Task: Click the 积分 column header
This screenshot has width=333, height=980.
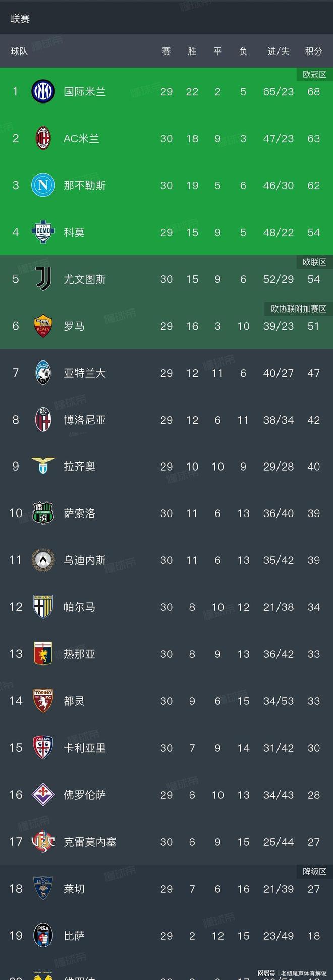Action: tap(313, 51)
